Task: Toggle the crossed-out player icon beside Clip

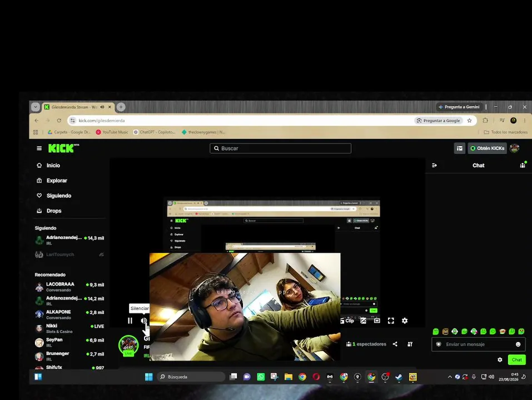Action: pyautogui.click(x=363, y=321)
